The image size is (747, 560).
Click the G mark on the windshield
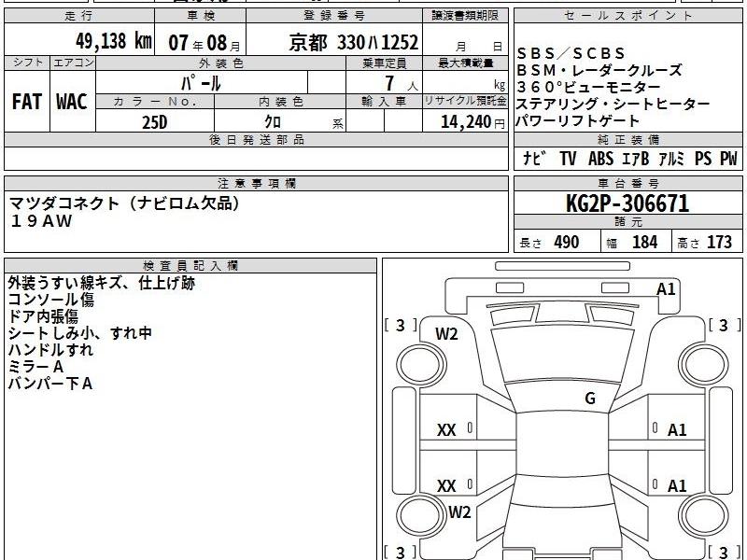click(590, 399)
